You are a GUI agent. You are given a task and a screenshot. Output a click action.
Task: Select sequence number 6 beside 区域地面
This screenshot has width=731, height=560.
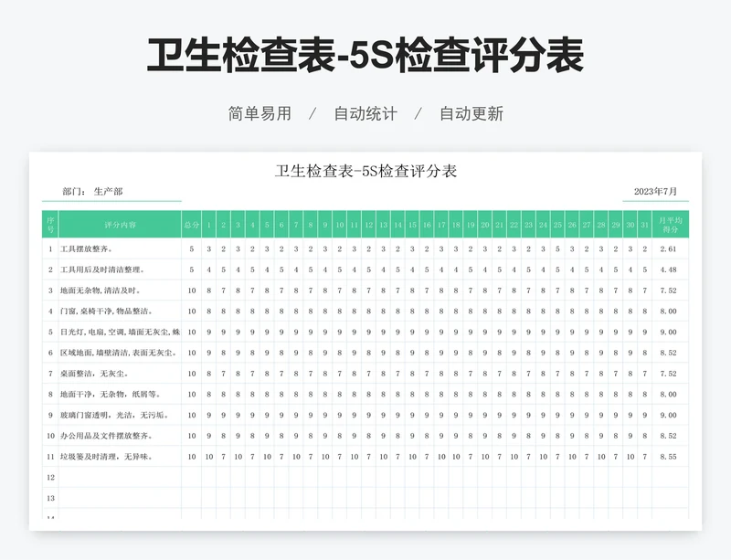point(50,353)
